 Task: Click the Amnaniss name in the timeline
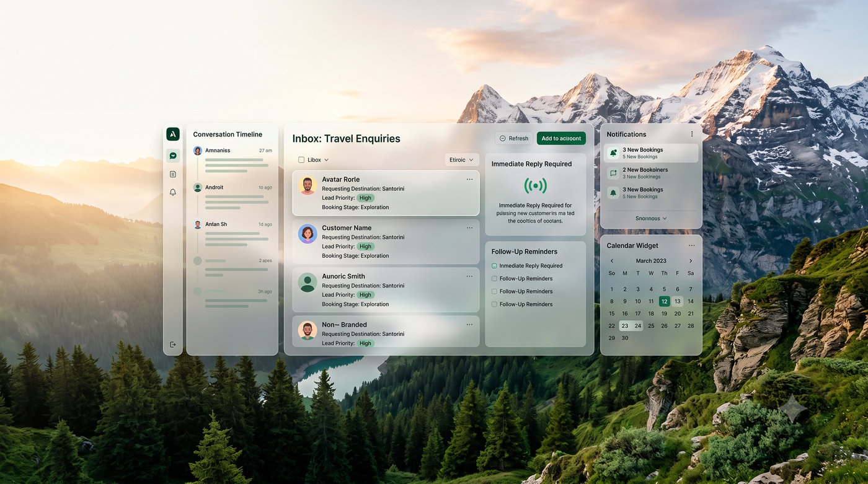[218, 151]
